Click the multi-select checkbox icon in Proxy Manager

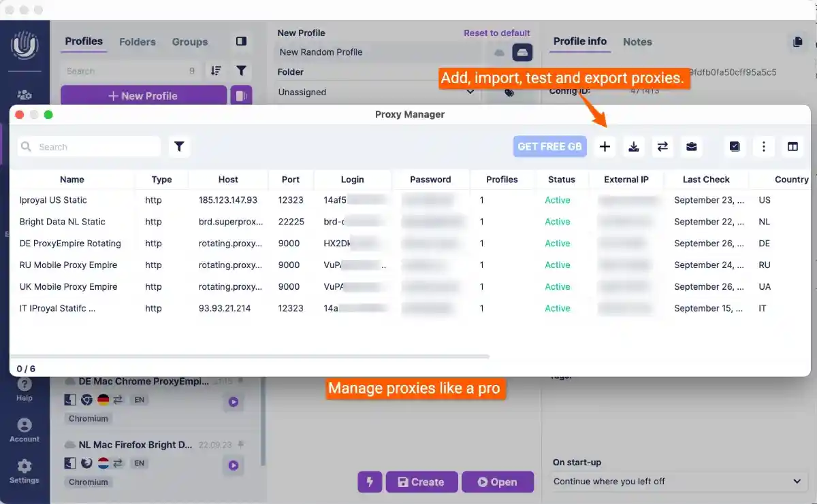[x=735, y=146]
